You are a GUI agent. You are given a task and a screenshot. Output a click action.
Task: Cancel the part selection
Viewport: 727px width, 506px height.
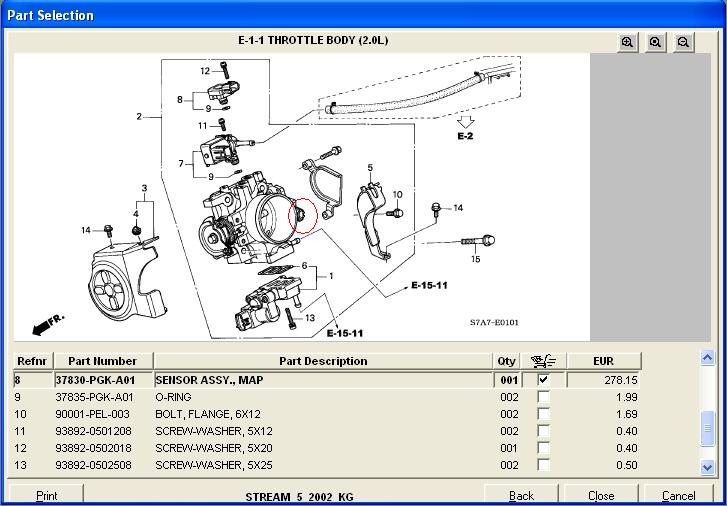click(x=678, y=495)
